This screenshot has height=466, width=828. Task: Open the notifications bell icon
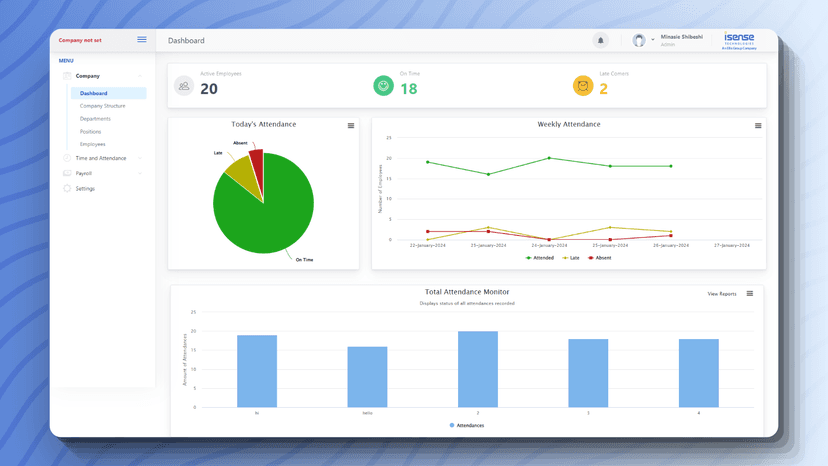click(600, 40)
